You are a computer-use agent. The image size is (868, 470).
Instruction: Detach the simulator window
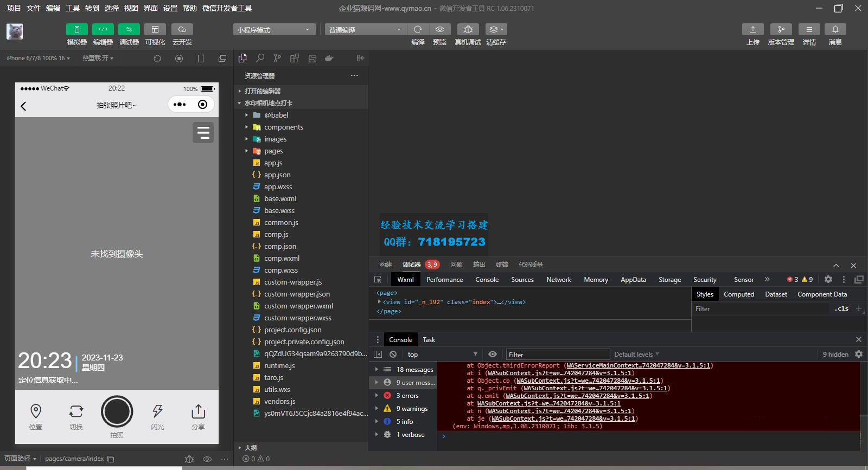click(x=222, y=59)
